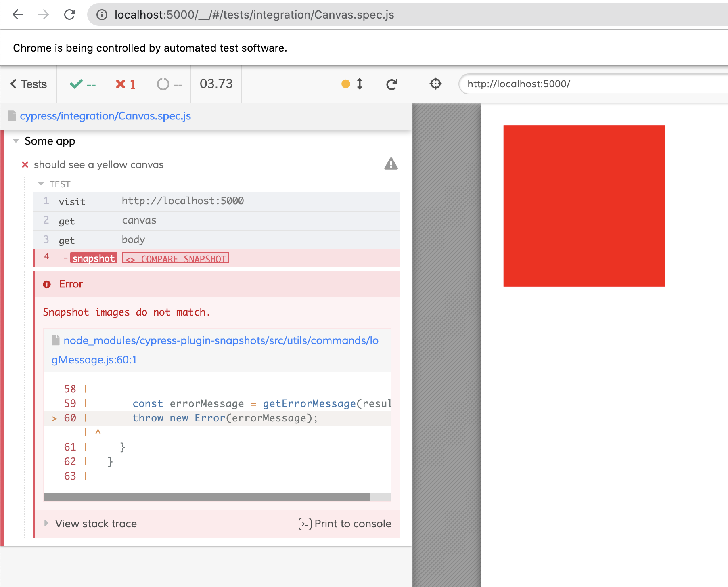Click the browser forward arrow
728x587 pixels.
point(44,15)
